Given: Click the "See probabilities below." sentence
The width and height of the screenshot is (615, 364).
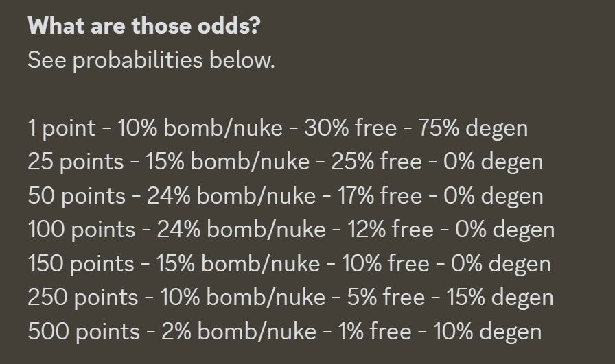Looking at the screenshot, I should [x=151, y=60].
